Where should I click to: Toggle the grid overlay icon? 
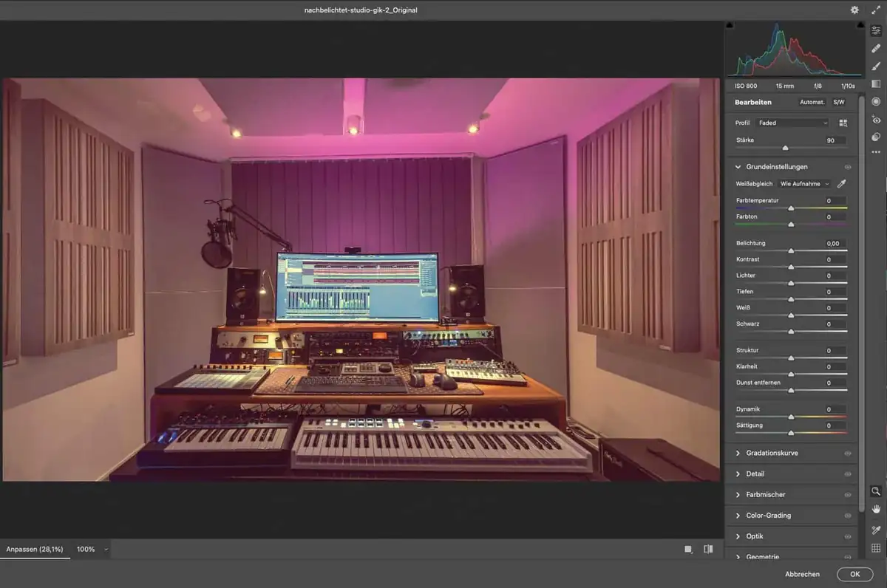(876, 548)
